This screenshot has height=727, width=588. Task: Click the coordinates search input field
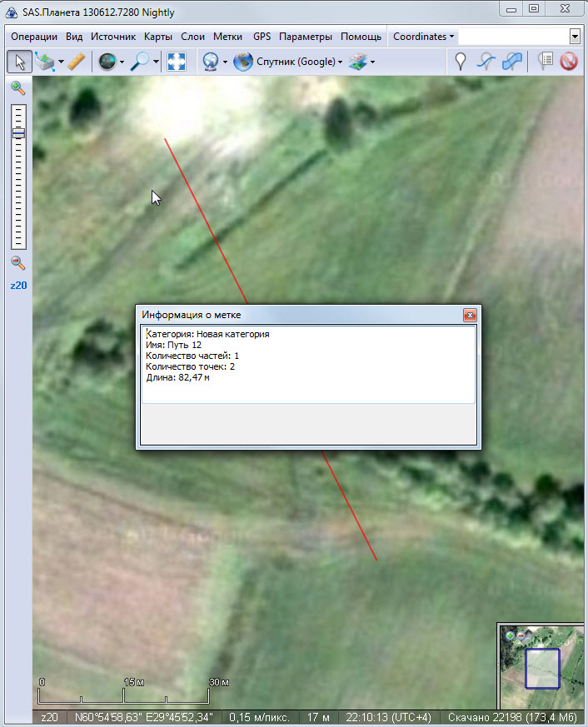click(x=513, y=37)
